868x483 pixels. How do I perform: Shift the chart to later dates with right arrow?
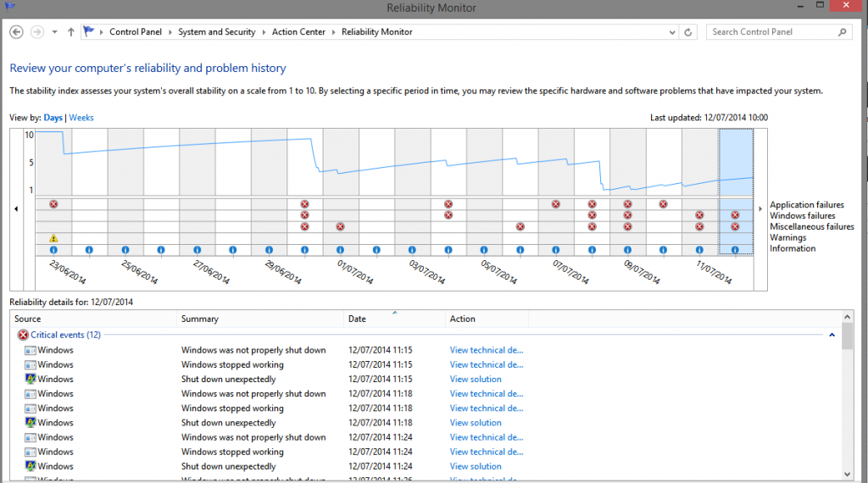tap(760, 209)
